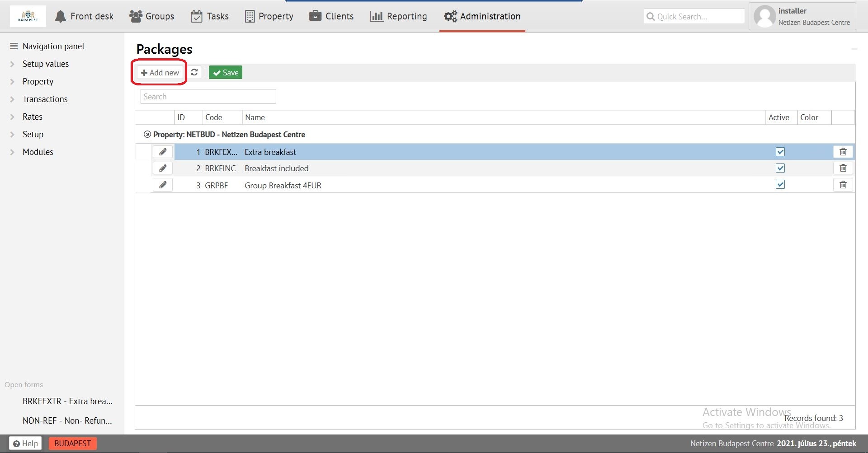
Task: Click the Front desk bell icon
Action: (x=60, y=17)
